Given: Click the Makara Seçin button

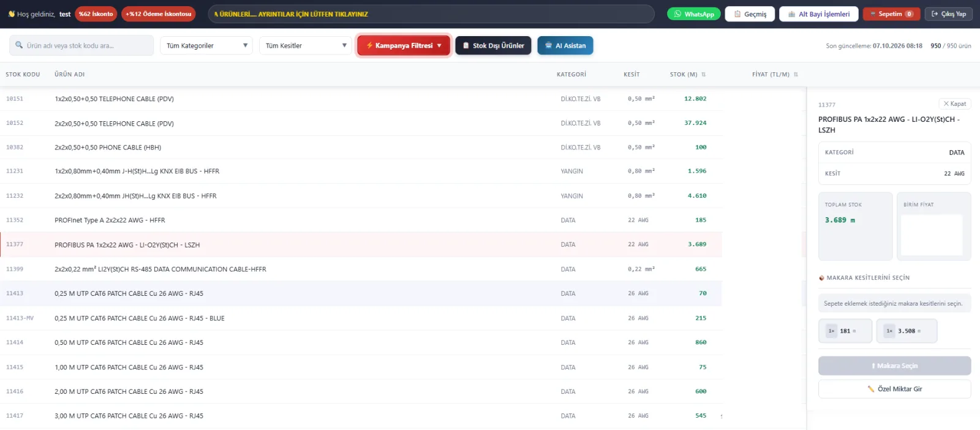Looking at the screenshot, I should click(x=894, y=366).
